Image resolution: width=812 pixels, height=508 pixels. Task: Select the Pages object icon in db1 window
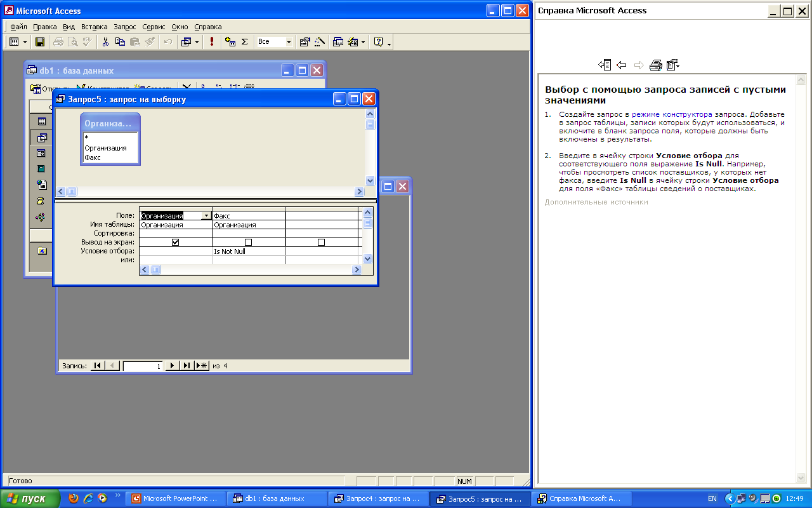tap(41, 185)
